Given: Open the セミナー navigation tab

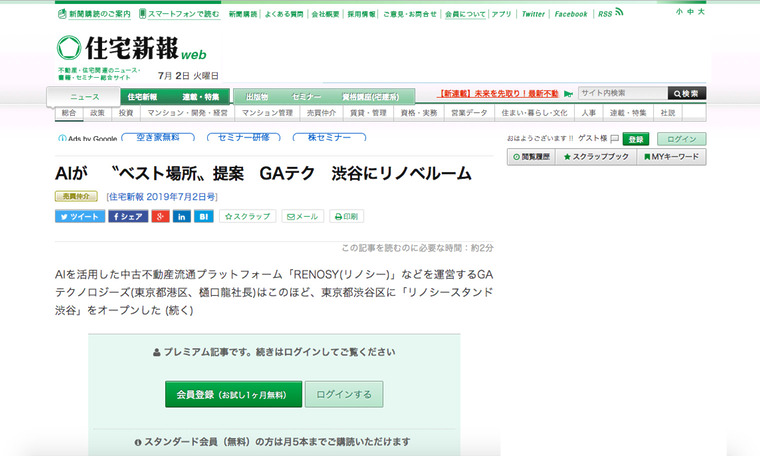Looking at the screenshot, I should pos(307,97).
